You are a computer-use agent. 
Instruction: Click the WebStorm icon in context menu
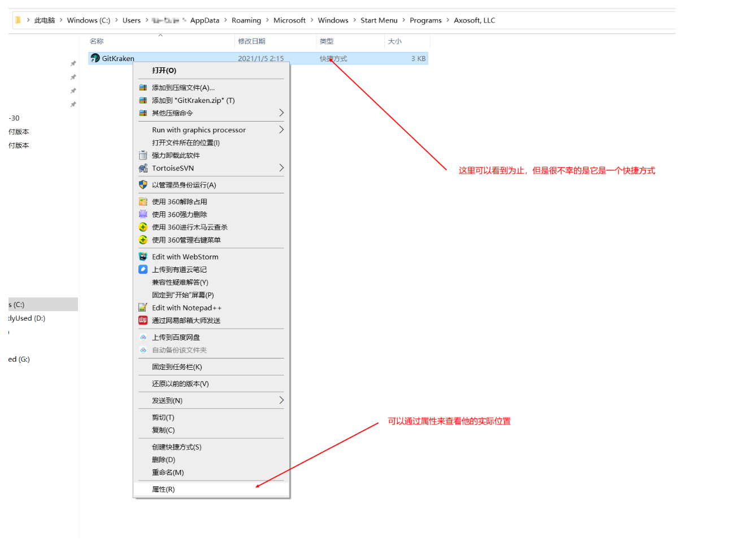pos(143,257)
